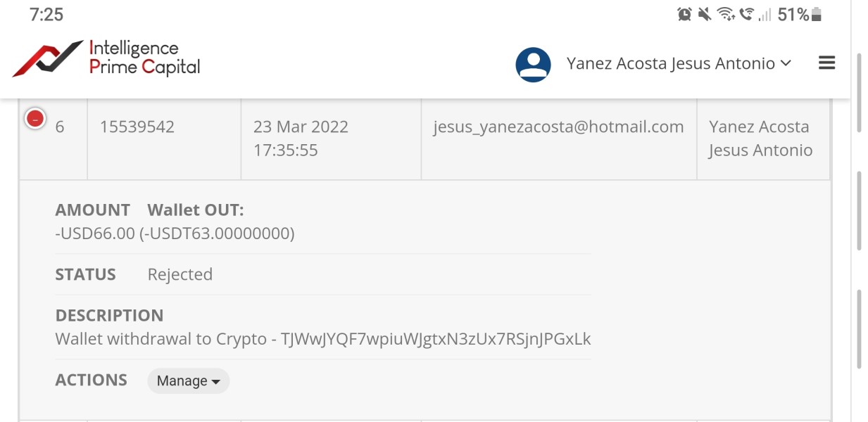Screen dimensions: 868x422
Task: Click the email jesus_yanezacosta@hotmail.com
Action: [x=558, y=127]
